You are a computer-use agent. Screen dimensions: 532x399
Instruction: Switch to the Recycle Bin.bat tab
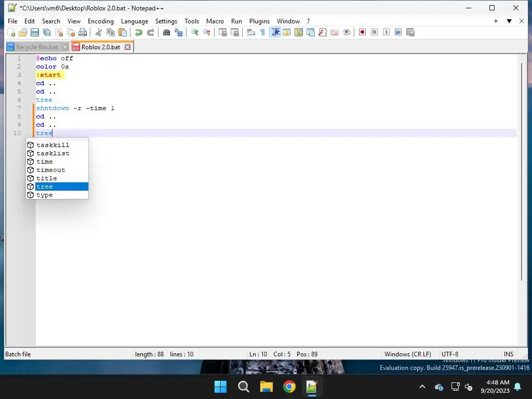point(37,47)
